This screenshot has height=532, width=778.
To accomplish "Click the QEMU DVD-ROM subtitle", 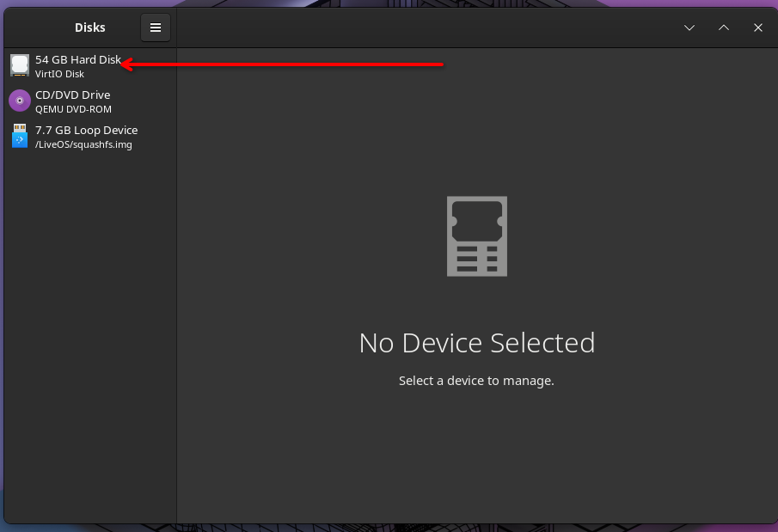I will click(x=73, y=109).
